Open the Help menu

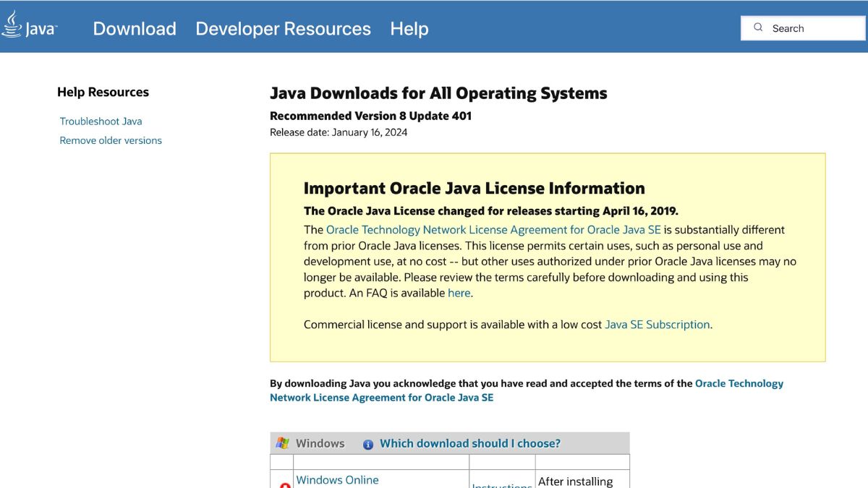409,28
